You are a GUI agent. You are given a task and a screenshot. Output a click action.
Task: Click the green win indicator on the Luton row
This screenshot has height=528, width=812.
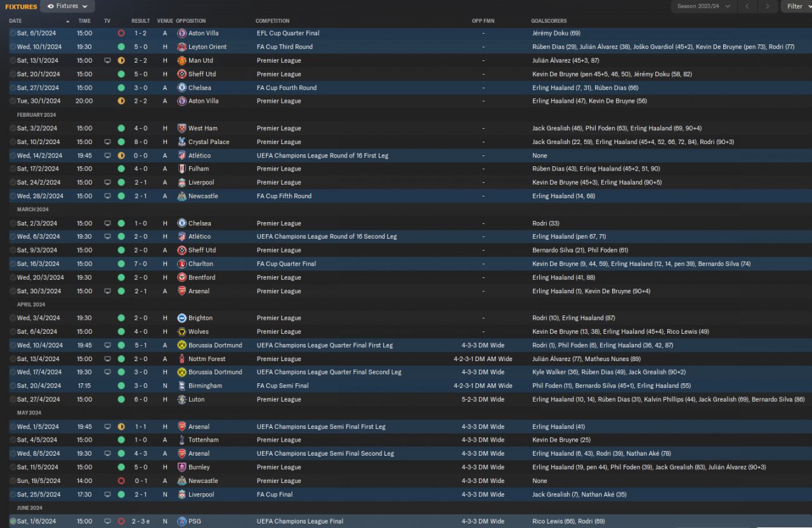(x=121, y=399)
